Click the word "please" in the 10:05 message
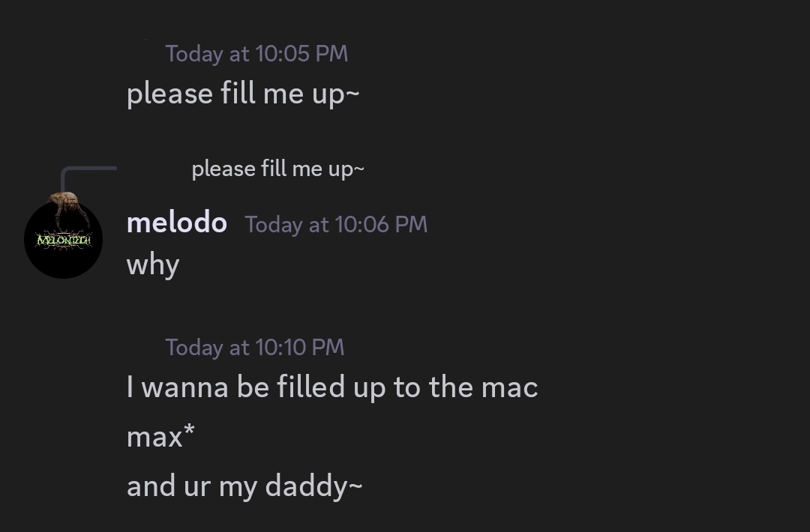 [169, 94]
